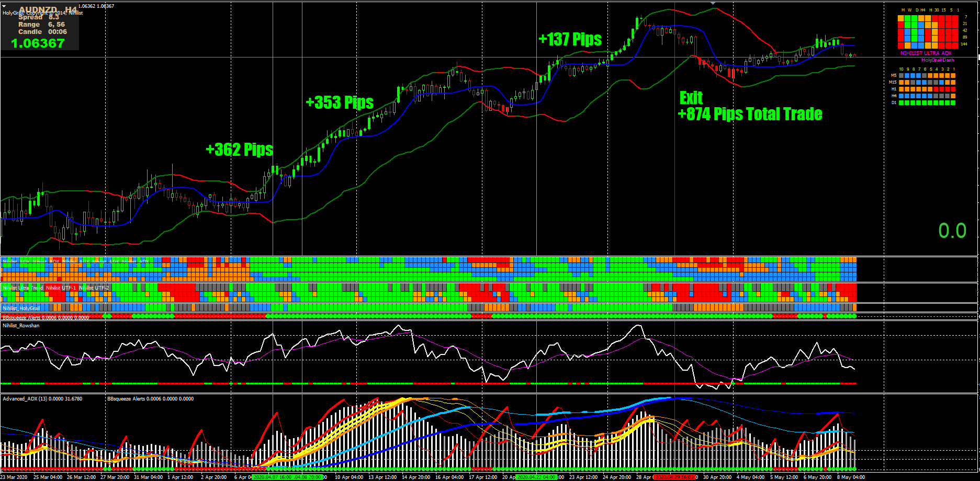Select the 15-minute header in Nihilist Ultra ADX
Screen dimensions: 980x481
(943, 10)
